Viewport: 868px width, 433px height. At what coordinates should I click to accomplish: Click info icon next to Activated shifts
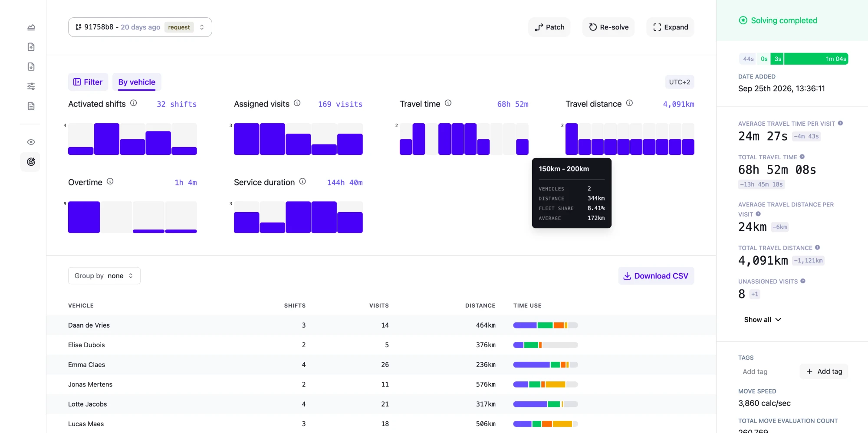coord(134,103)
